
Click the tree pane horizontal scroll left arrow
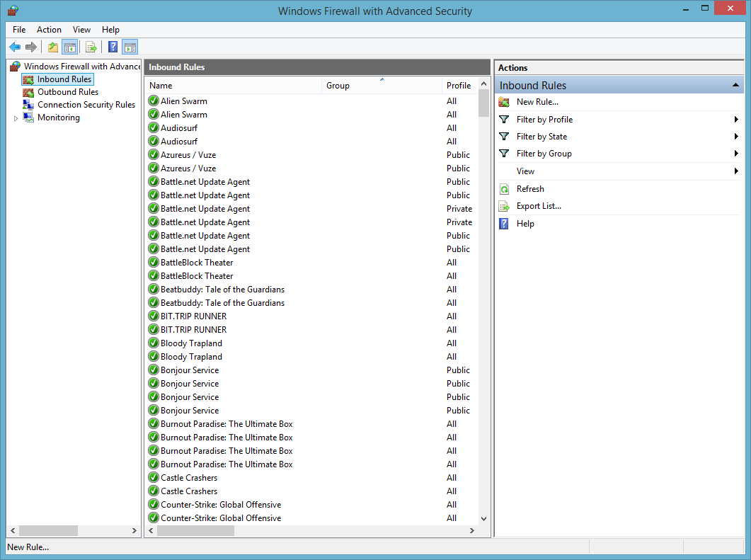point(13,531)
